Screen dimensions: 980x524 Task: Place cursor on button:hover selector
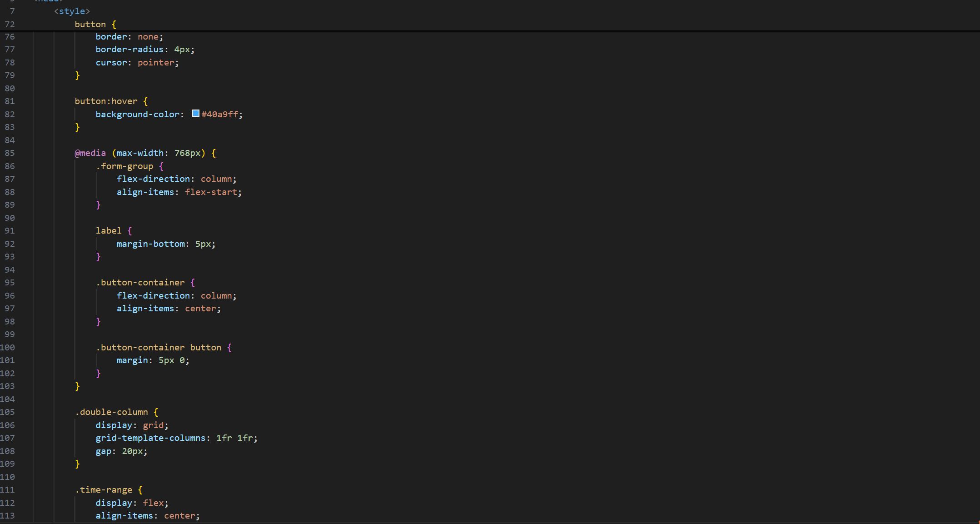pos(106,101)
